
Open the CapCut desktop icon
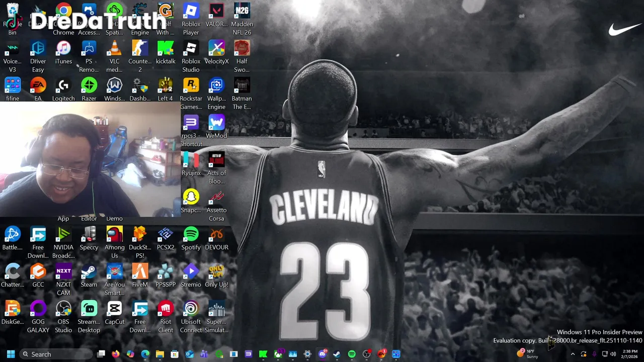(114, 313)
